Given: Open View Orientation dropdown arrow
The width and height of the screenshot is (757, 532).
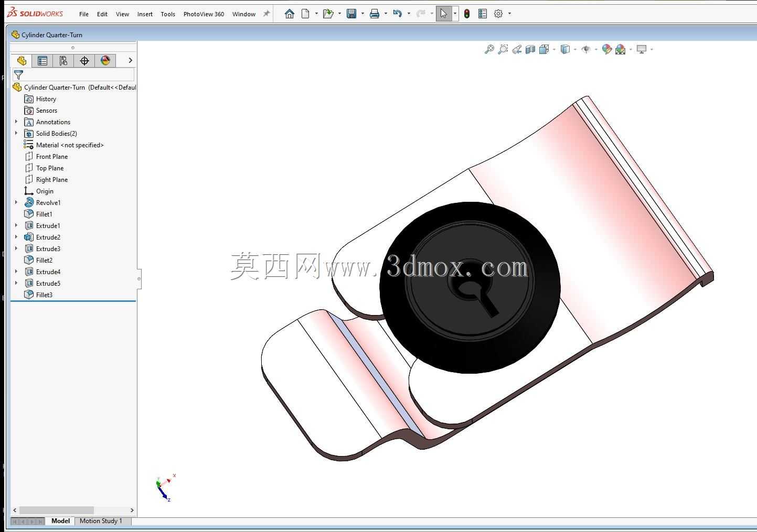Looking at the screenshot, I should point(554,50).
